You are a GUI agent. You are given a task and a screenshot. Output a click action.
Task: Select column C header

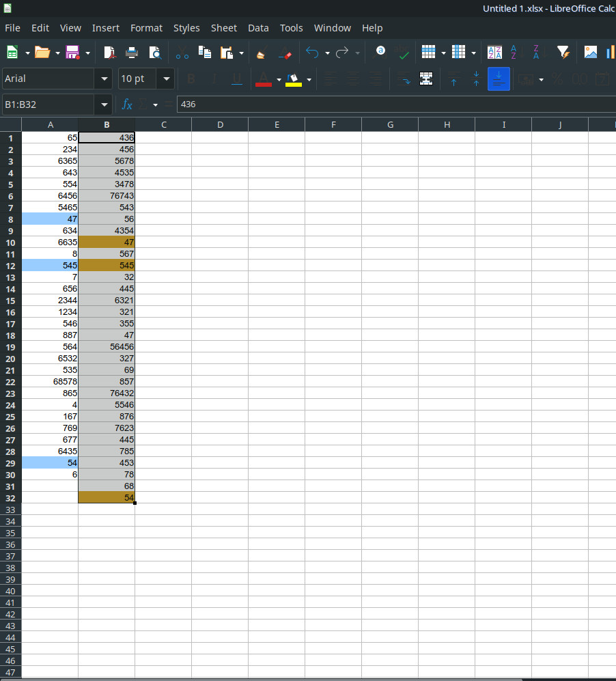click(163, 124)
